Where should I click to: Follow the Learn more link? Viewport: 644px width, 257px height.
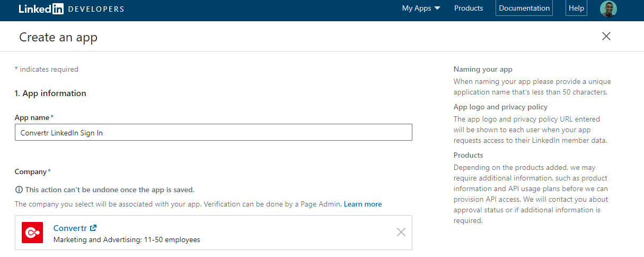coord(363,204)
